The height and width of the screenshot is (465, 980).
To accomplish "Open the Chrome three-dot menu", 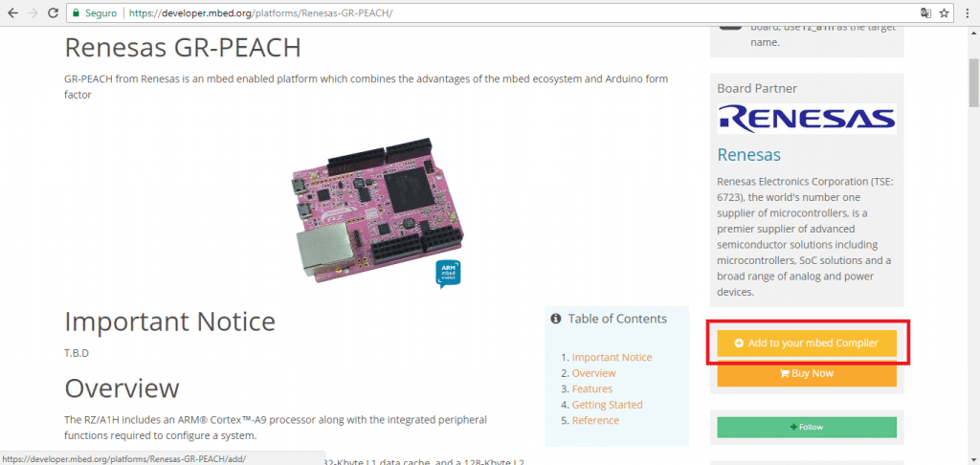I will click(967, 13).
